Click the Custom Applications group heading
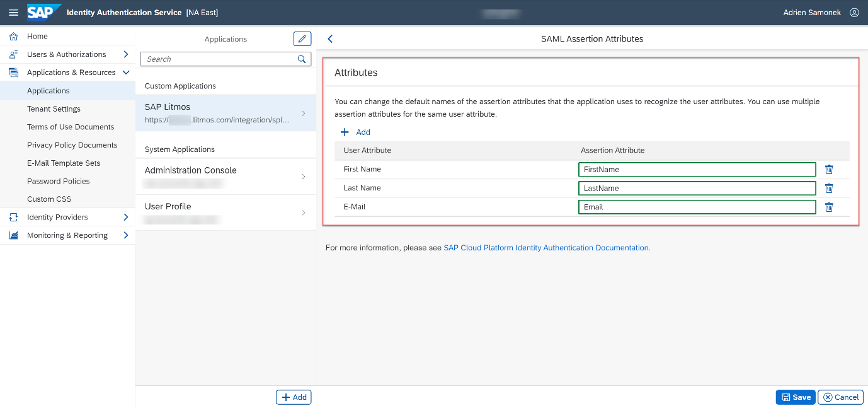This screenshot has height=408, width=868. tap(180, 86)
